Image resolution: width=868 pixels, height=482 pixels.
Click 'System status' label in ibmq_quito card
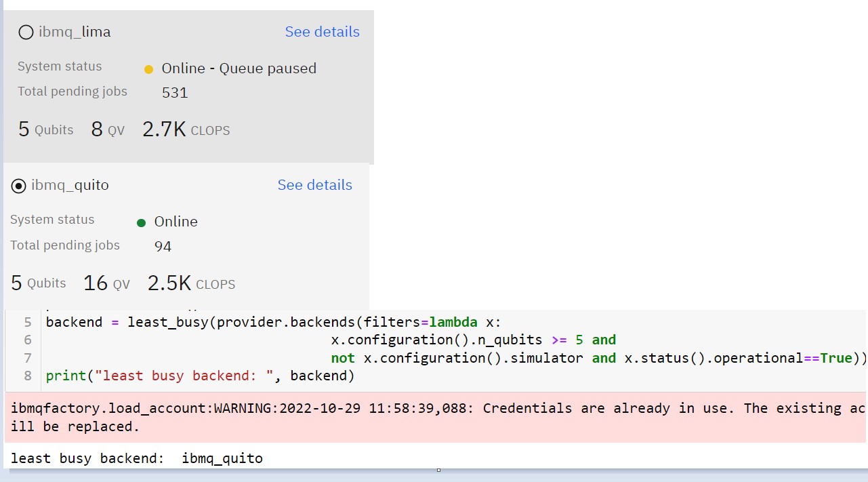[x=52, y=220]
